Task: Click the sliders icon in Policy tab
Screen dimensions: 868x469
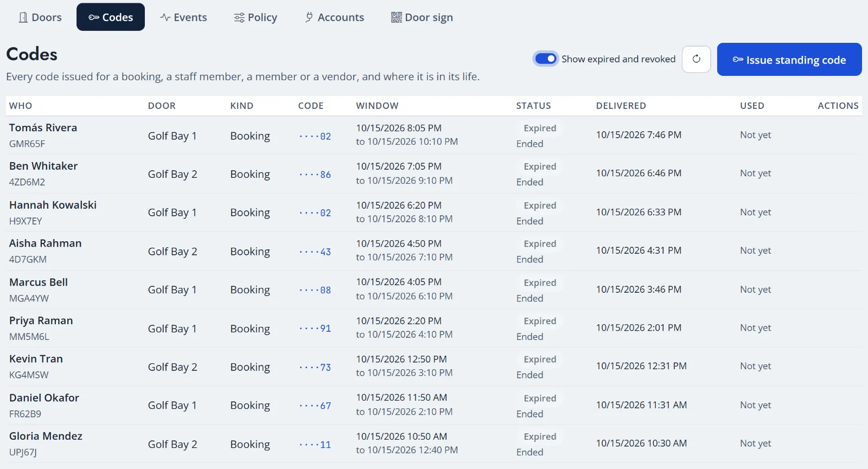Action: pos(239,17)
